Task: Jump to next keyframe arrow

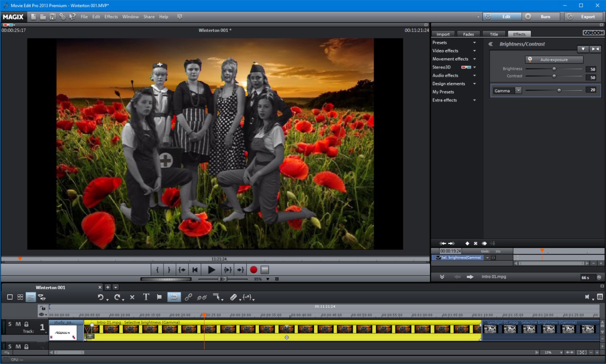Action: pos(451,243)
